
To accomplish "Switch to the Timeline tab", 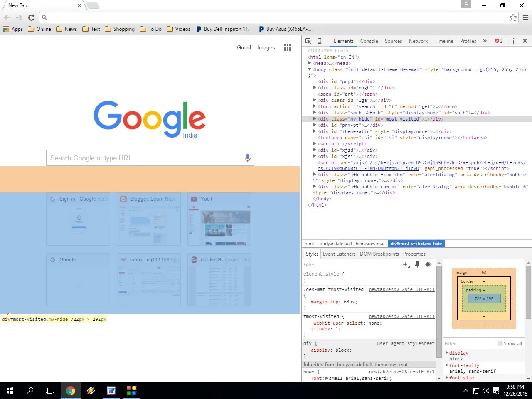I will (444, 41).
